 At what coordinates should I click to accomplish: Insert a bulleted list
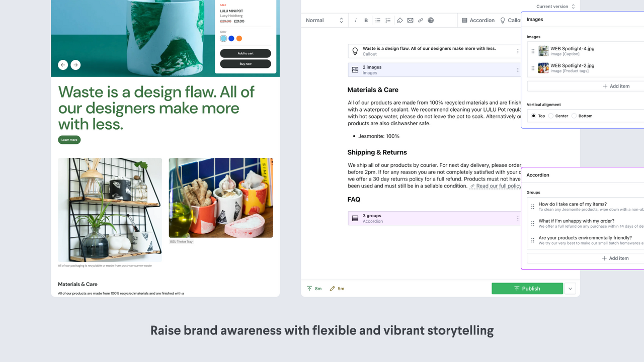click(378, 21)
